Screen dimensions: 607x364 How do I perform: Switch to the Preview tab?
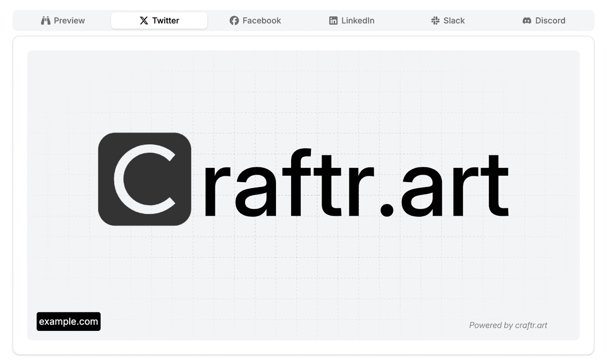coord(69,21)
